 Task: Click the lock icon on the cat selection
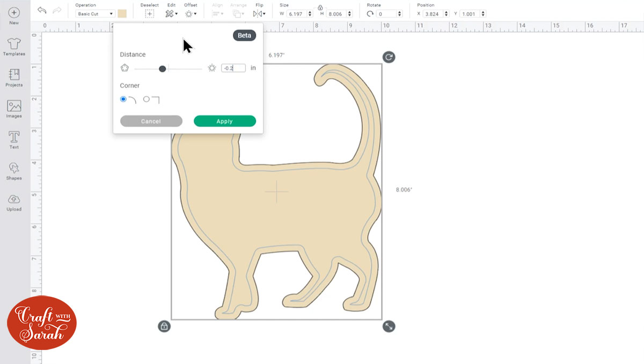click(164, 326)
